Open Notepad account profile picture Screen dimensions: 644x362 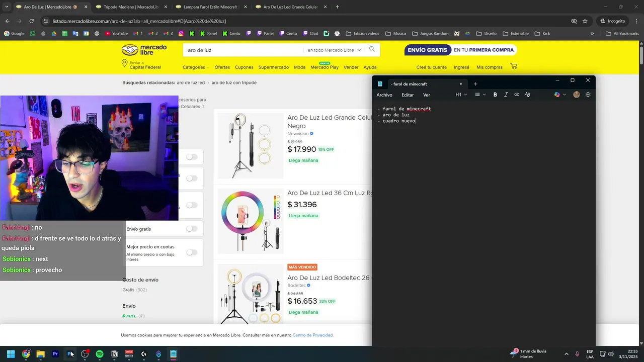[x=577, y=95]
